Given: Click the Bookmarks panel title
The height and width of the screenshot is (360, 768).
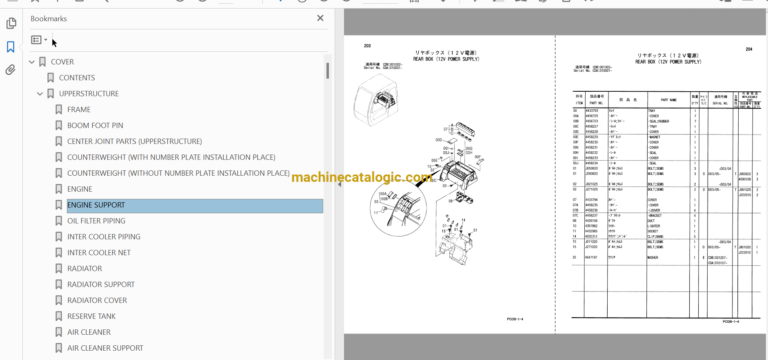Looking at the screenshot, I should [x=48, y=19].
